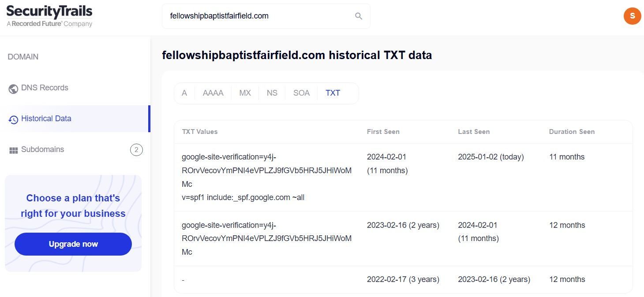
Task: Switch to the AAAA records tab
Action: pos(213,93)
